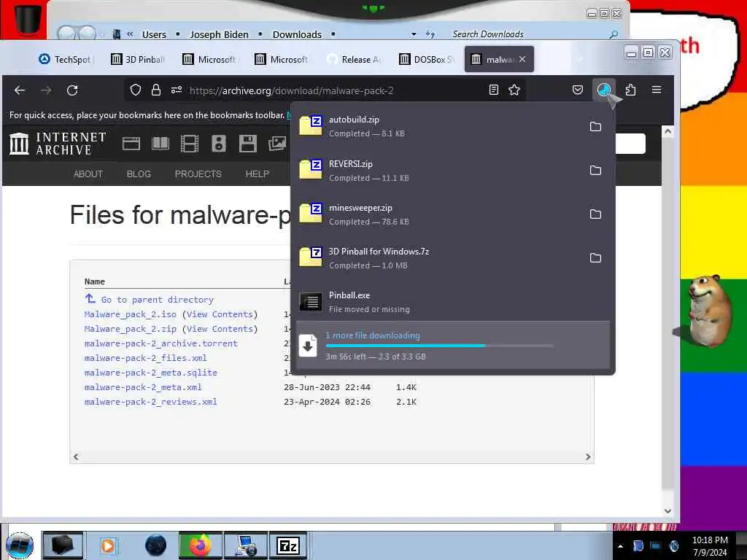
Task: Switch to the 3D Pinball tab
Action: (138, 60)
